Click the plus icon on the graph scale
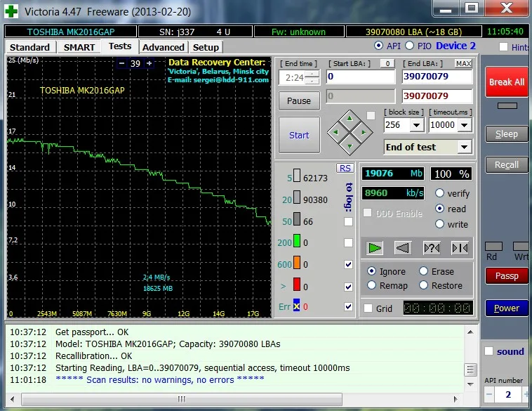Viewport: 532px width, 411px height. click(x=149, y=63)
